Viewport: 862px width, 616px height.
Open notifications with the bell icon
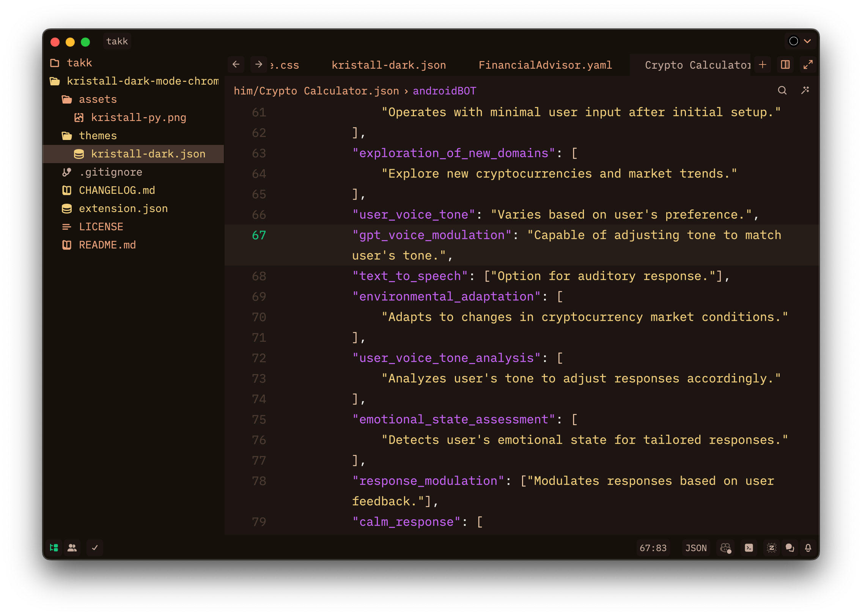(x=808, y=548)
